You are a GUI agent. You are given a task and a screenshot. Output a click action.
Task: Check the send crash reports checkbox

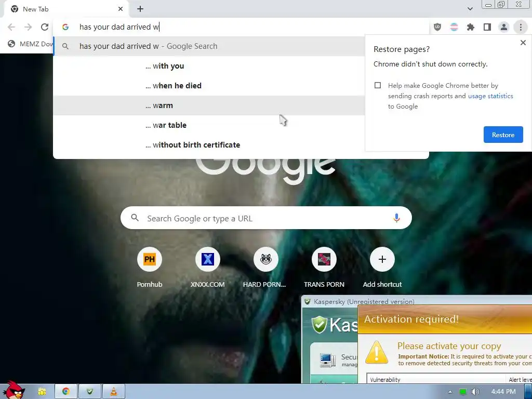pyautogui.click(x=378, y=85)
